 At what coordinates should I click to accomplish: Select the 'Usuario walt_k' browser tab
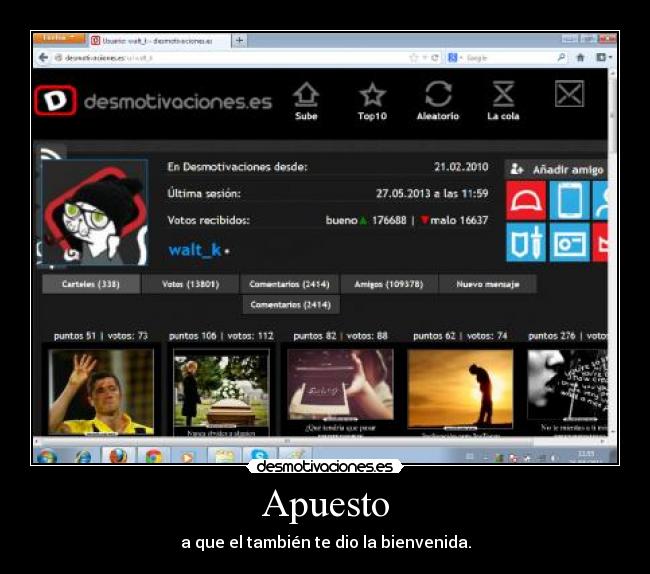click(159, 41)
